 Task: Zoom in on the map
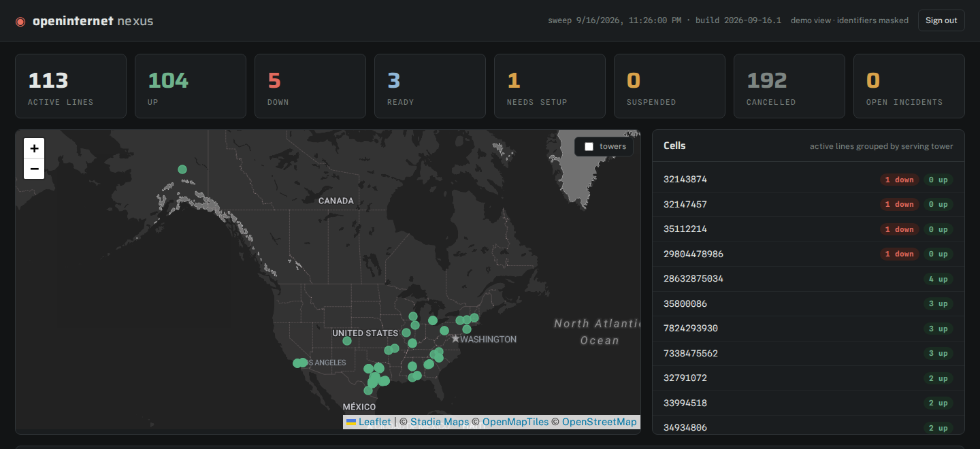tap(34, 148)
